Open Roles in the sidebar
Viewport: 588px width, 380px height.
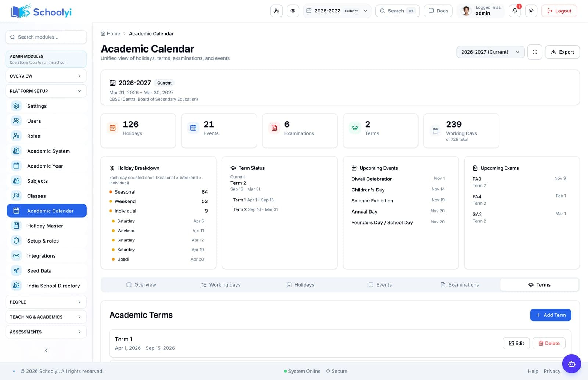[47, 136]
